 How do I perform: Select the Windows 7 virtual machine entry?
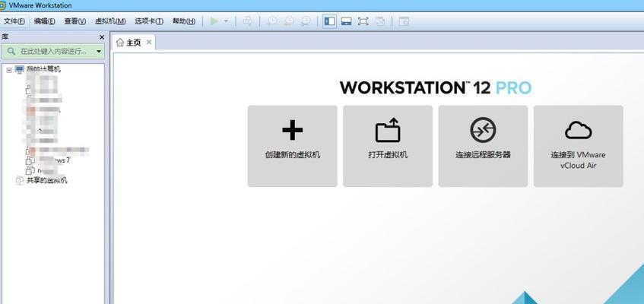click(49, 160)
